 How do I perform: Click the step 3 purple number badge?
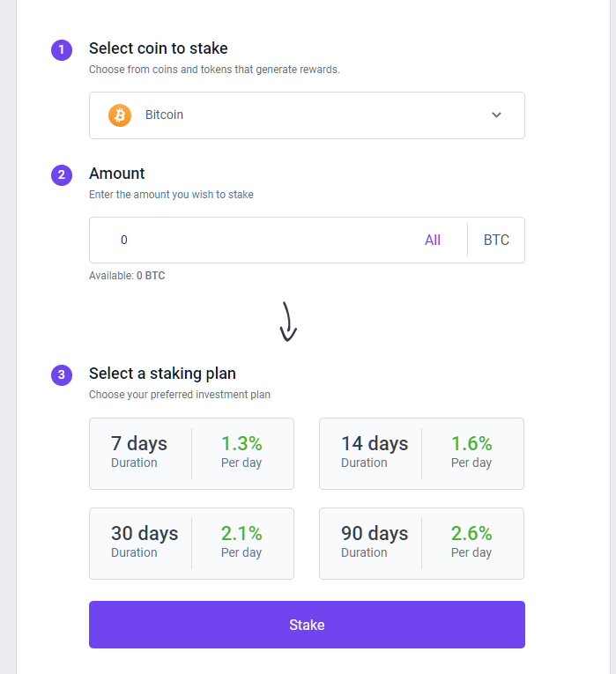62,374
